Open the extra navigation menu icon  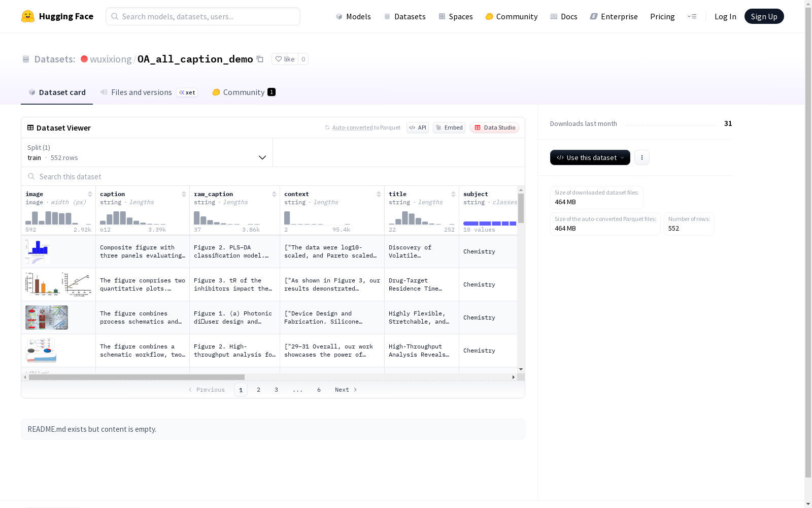tap(692, 16)
